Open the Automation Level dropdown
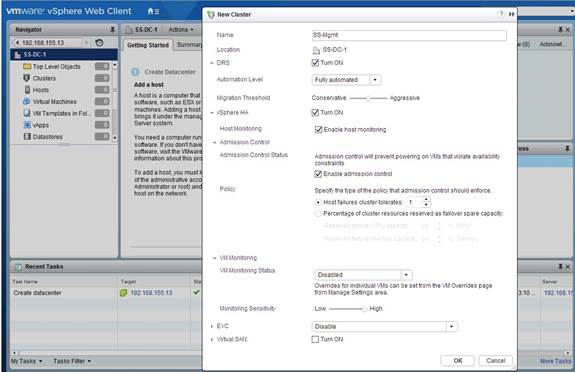 [x=347, y=80]
